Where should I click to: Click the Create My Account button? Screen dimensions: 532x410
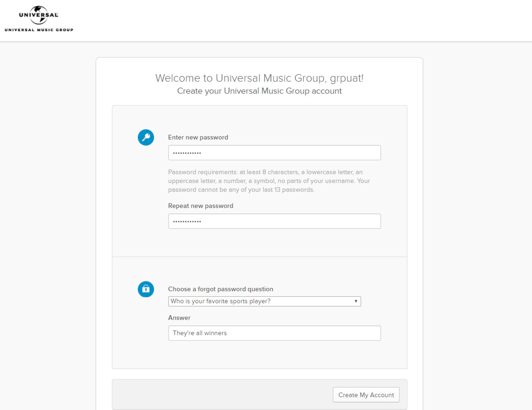[366, 395]
